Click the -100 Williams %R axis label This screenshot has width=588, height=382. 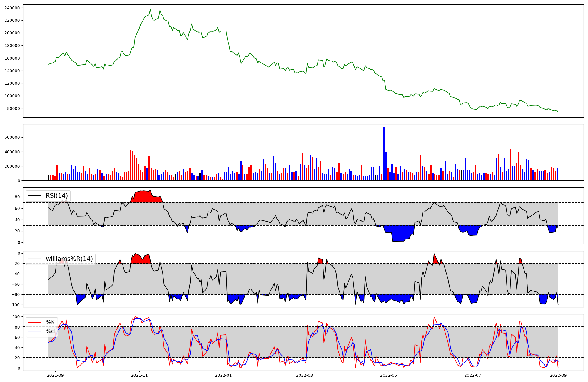[14, 305]
